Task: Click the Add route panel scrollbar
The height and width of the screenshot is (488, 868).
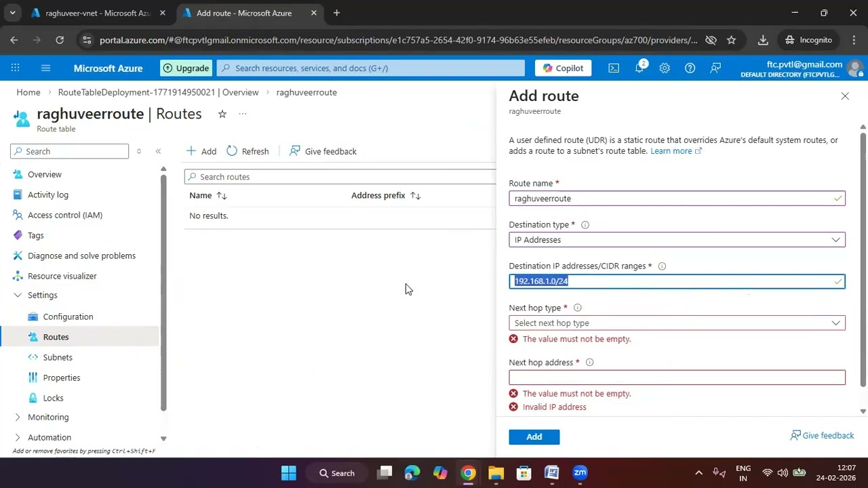Action: pyautogui.click(x=863, y=260)
